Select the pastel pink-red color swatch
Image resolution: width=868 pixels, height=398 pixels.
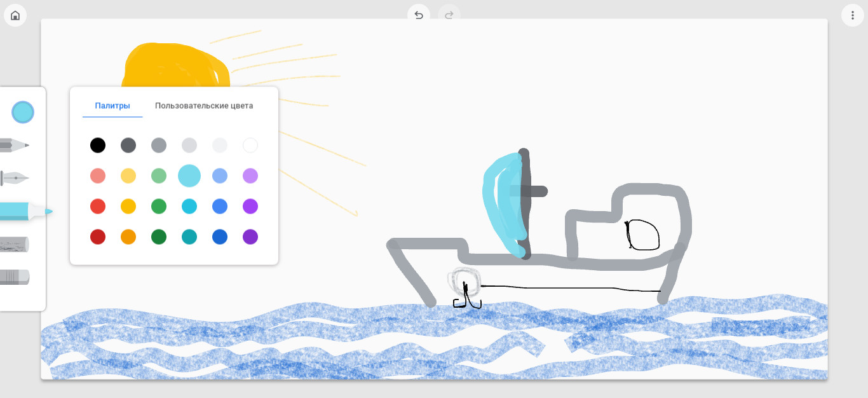coord(97,176)
